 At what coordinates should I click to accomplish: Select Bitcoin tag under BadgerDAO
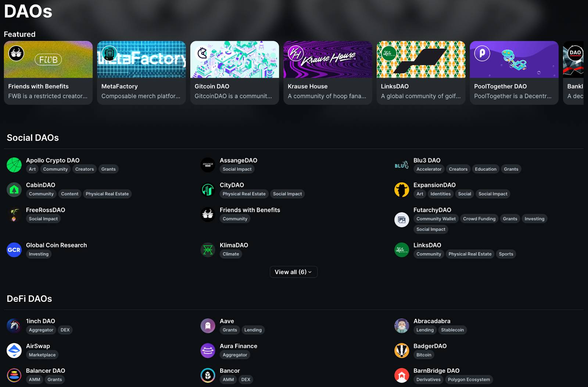point(424,355)
